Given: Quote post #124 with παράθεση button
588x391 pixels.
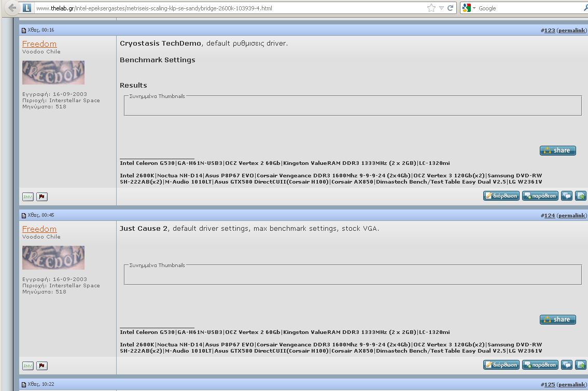Looking at the screenshot, I should click(x=540, y=365).
